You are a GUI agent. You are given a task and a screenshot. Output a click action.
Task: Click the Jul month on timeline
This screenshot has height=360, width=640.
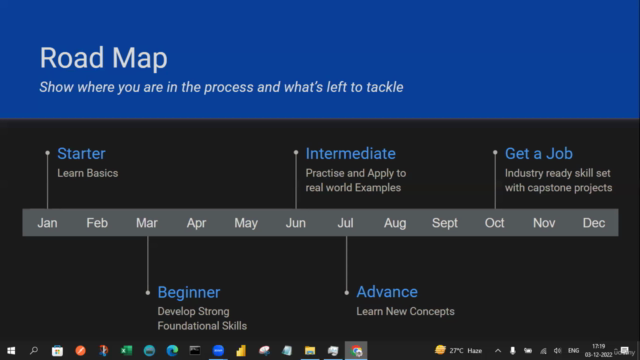click(x=345, y=223)
